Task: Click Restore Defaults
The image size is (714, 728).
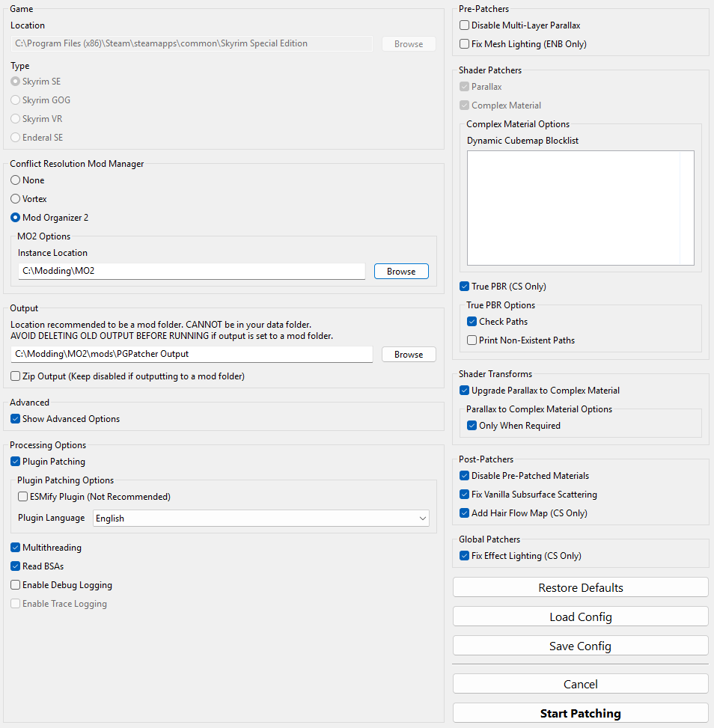Action: click(580, 587)
